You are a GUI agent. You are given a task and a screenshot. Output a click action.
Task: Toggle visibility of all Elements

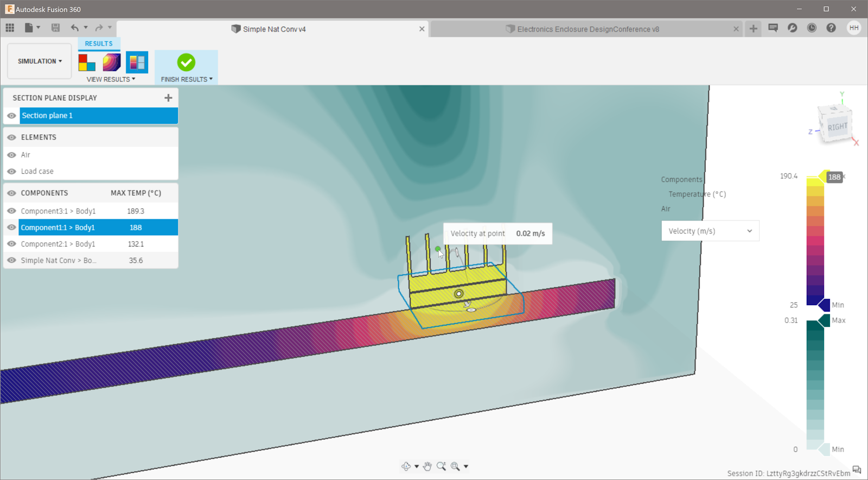(11, 137)
